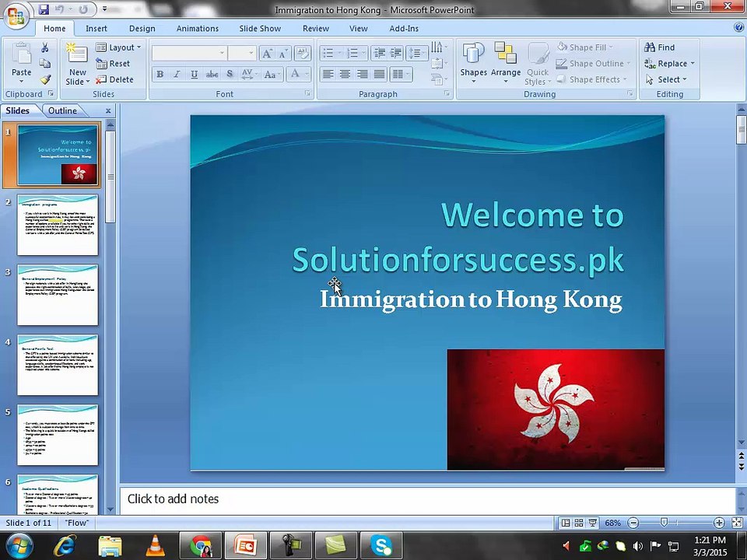The height and width of the screenshot is (560, 747).
Task: Insert a New Slide
Action: pyautogui.click(x=77, y=64)
